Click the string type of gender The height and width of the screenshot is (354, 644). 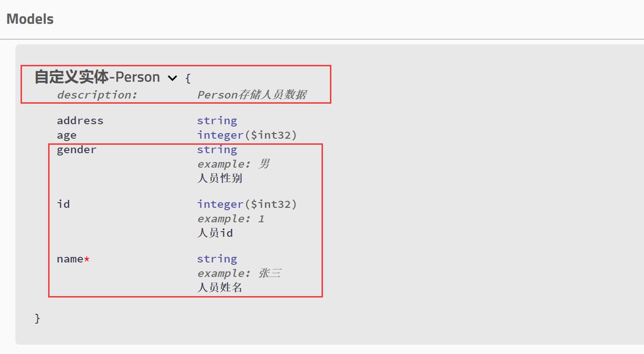pos(217,150)
